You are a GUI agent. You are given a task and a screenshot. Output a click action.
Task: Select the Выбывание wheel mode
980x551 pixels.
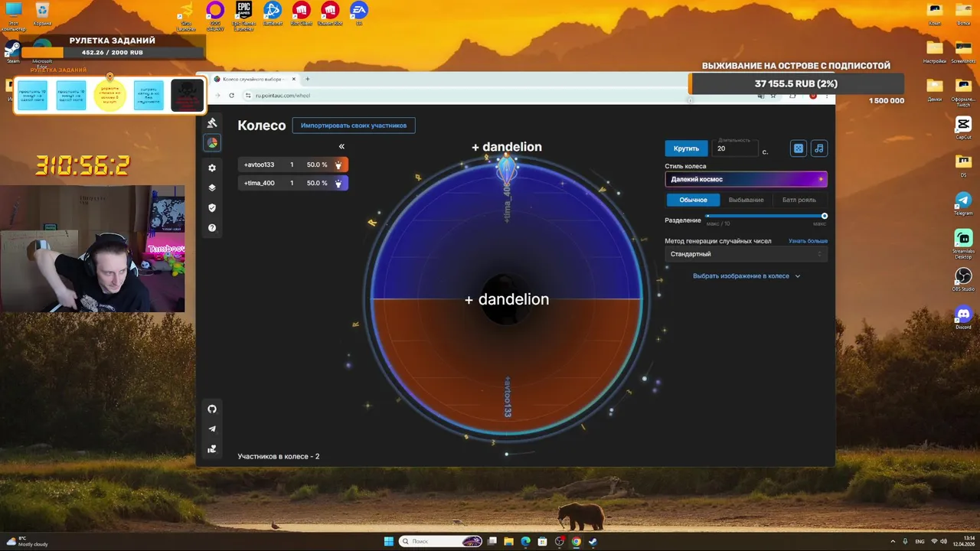pyautogui.click(x=746, y=200)
